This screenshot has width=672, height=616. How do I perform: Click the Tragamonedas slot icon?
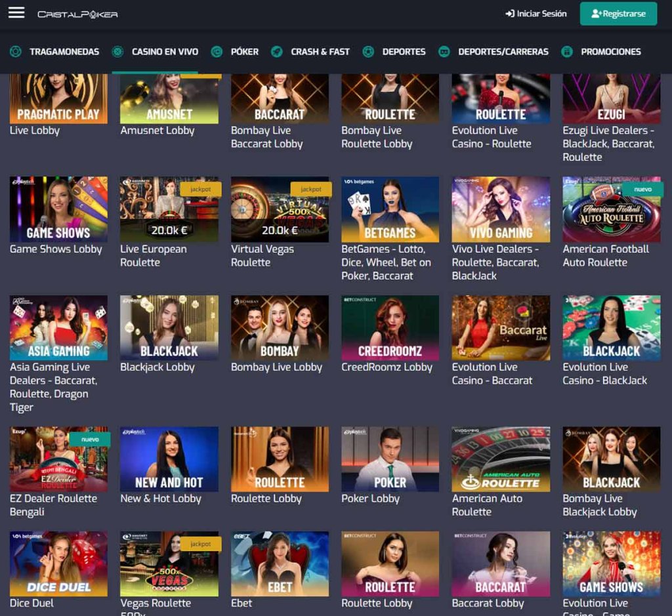tap(16, 52)
